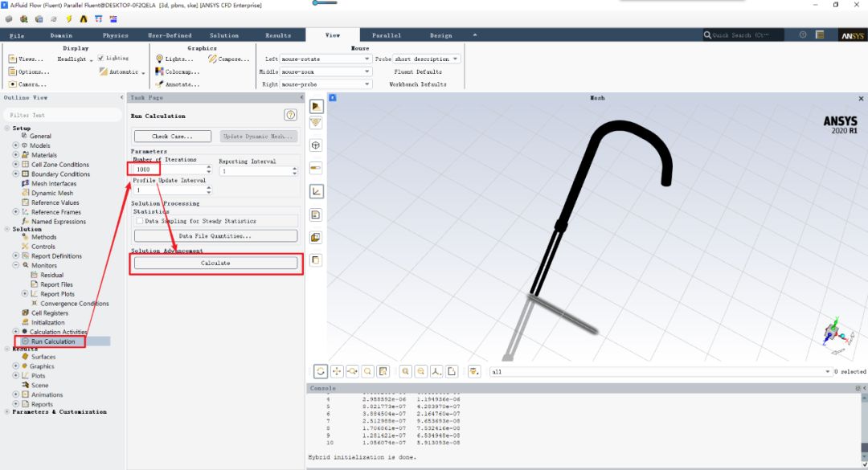Screen dimensions: 868x470
Task: Expand the Boundary Conditions node
Action: (x=15, y=174)
